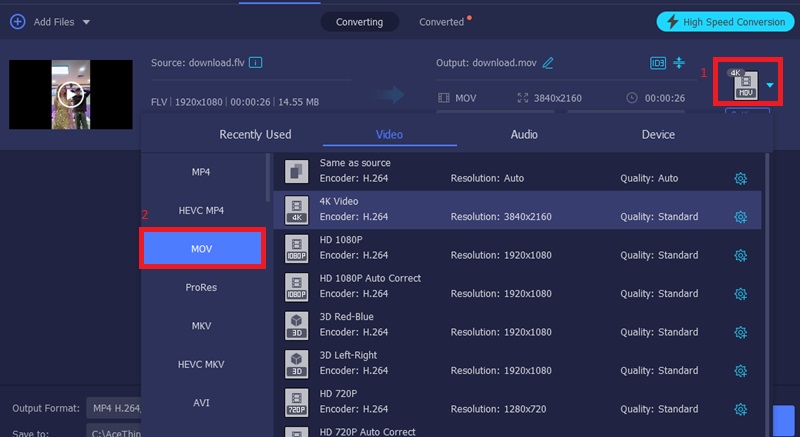Choose MKV format in sidebar
Image resolution: width=800 pixels, height=437 pixels.
[201, 326]
